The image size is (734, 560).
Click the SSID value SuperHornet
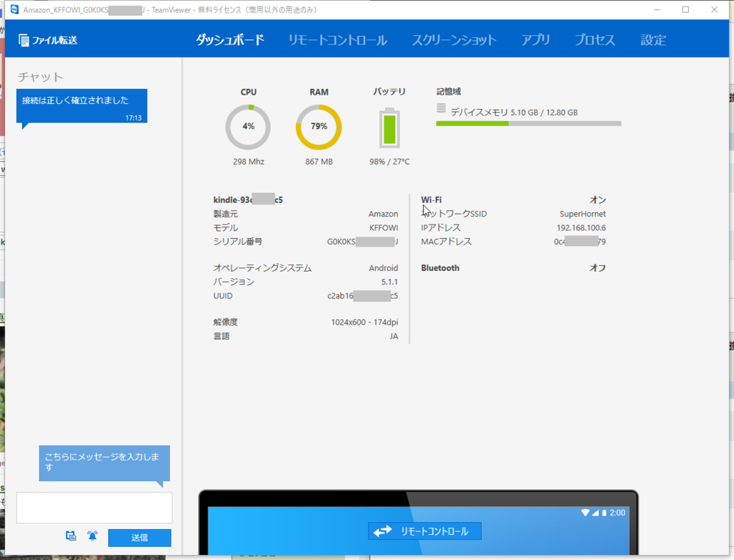click(582, 214)
